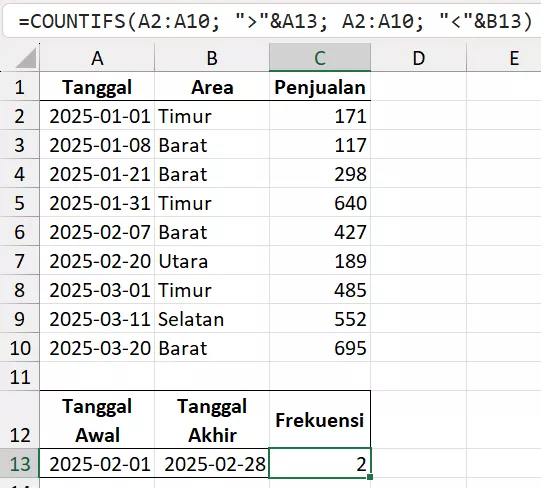Click the Penjualan header cell
Image resolution: width=541 pixels, height=489 pixels.
[320, 87]
